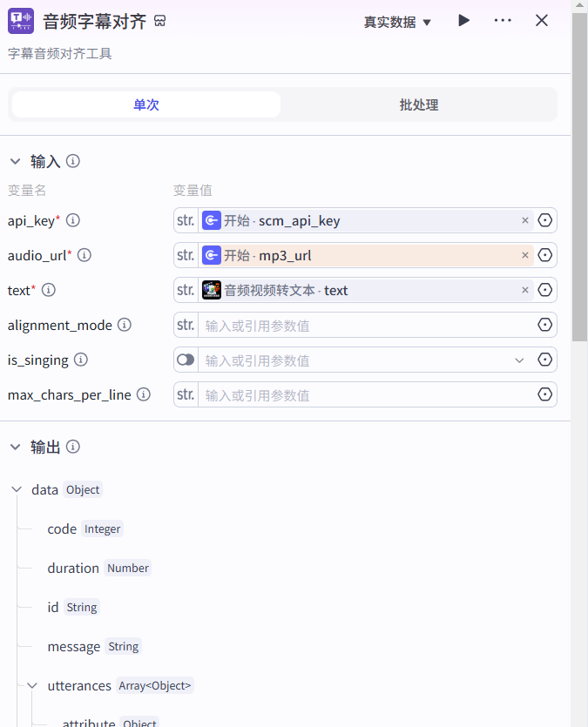Click the info icon next to audio_url
Screen dimensions: 588x727
[84, 255]
